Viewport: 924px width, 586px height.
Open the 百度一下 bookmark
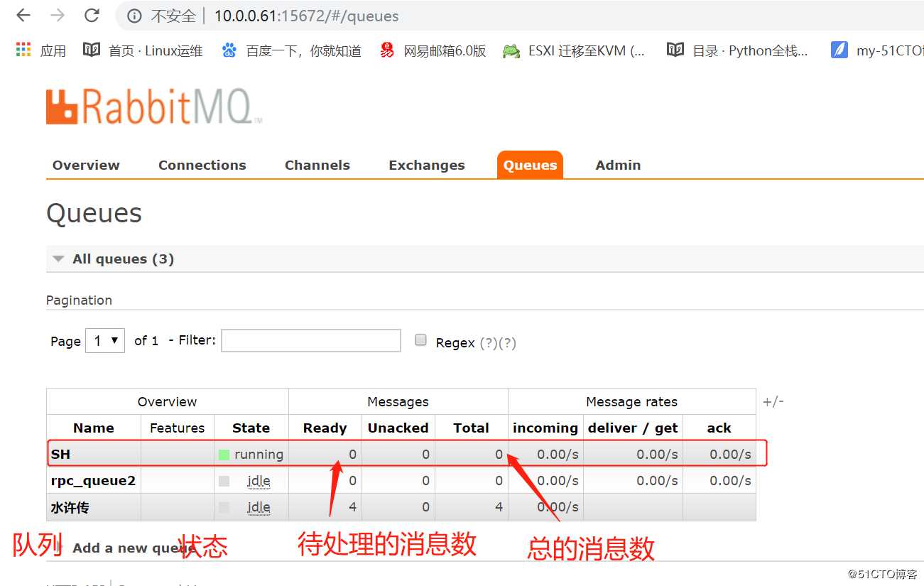(x=291, y=50)
